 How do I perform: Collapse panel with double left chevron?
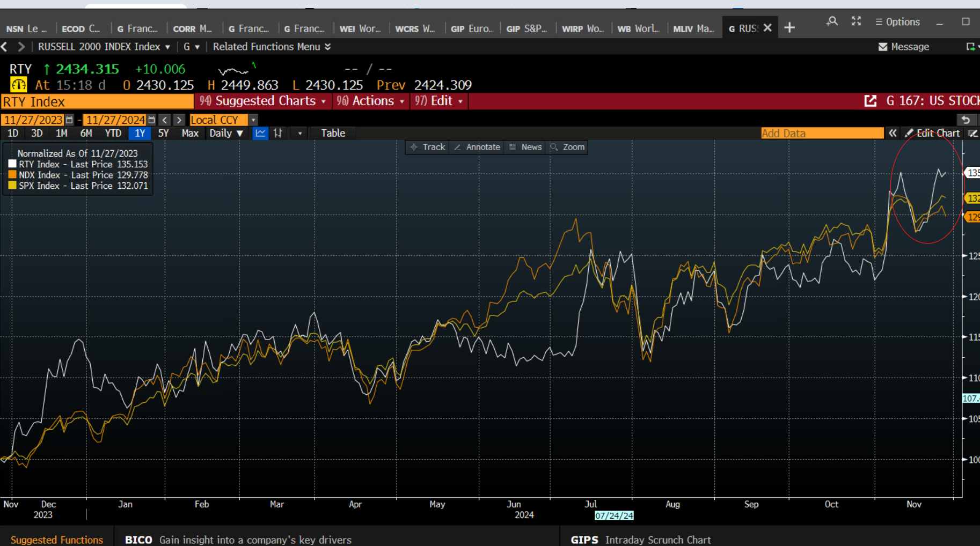(892, 133)
